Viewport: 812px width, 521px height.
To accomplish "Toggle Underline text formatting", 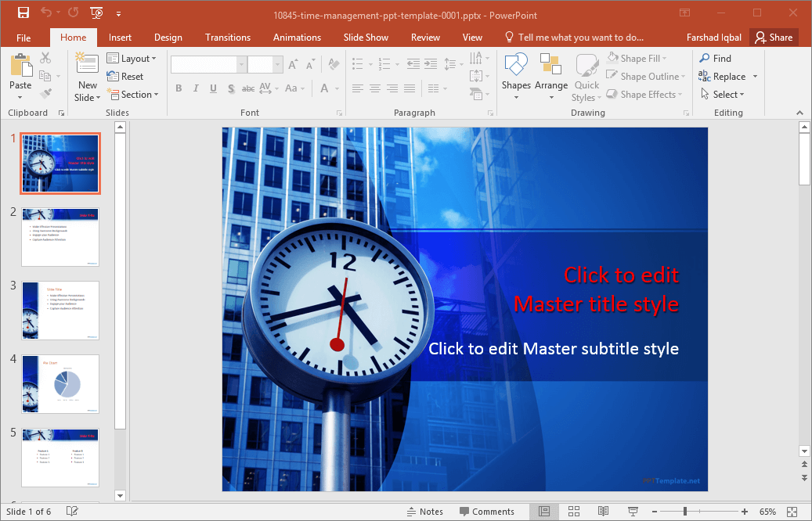I will point(213,88).
